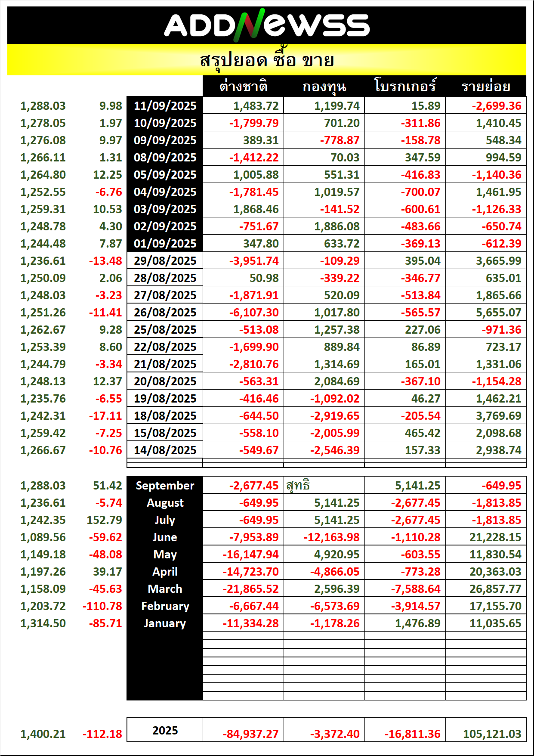This screenshot has width=534, height=756.
Task: Select the 27/08/2025 date cell
Action: pyautogui.click(x=165, y=295)
